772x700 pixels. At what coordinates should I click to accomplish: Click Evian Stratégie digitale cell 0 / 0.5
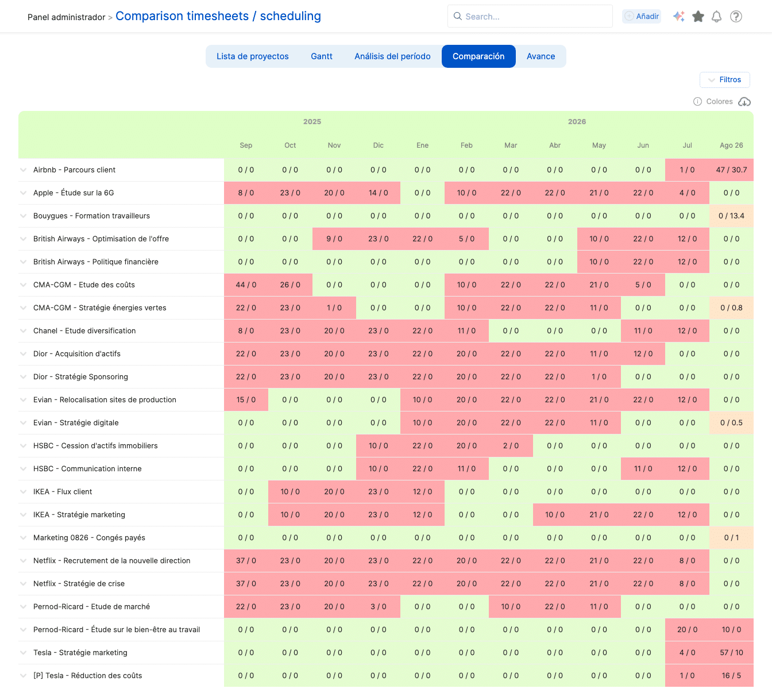[x=731, y=423]
